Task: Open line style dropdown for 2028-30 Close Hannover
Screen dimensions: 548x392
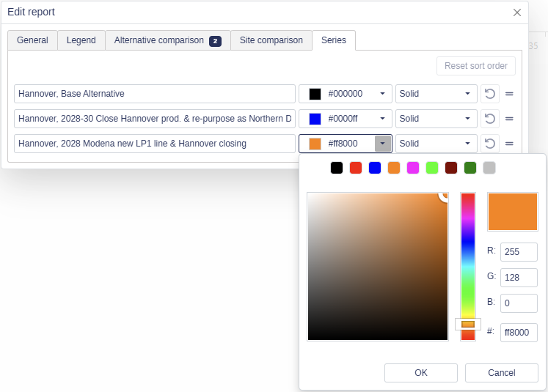Action: pyautogui.click(x=436, y=119)
